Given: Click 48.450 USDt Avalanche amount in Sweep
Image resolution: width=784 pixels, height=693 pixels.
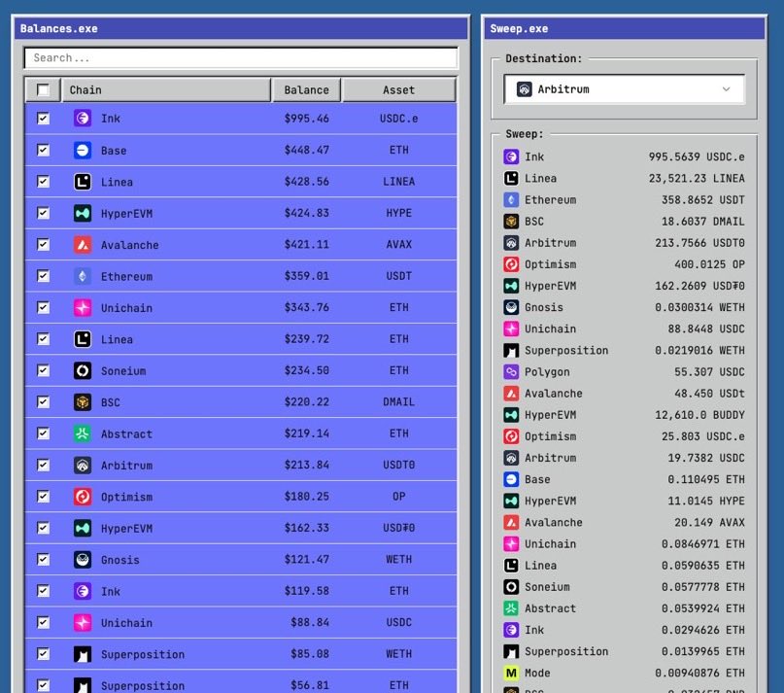Looking at the screenshot, I should pyautogui.click(x=709, y=394).
